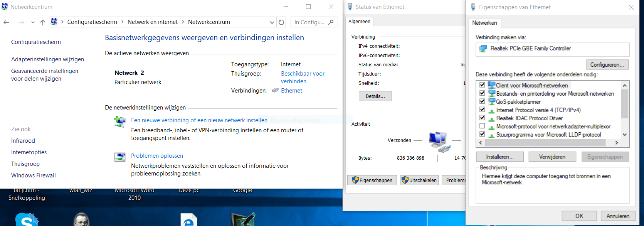644x226 pixels.
Task: Confirm with the OK button
Action: (579, 216)
